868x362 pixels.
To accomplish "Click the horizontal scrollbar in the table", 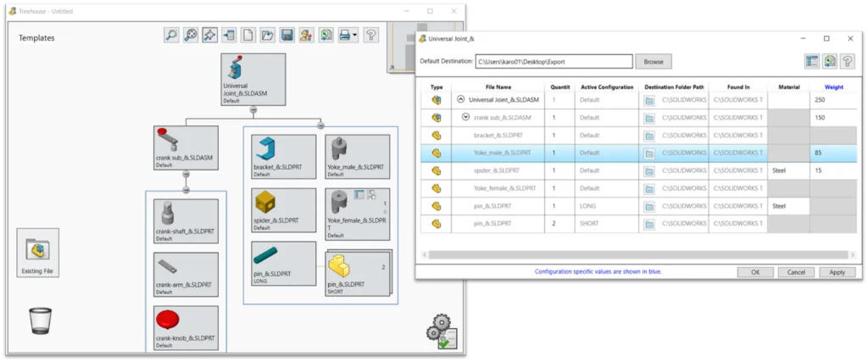I will coord(637,254).
